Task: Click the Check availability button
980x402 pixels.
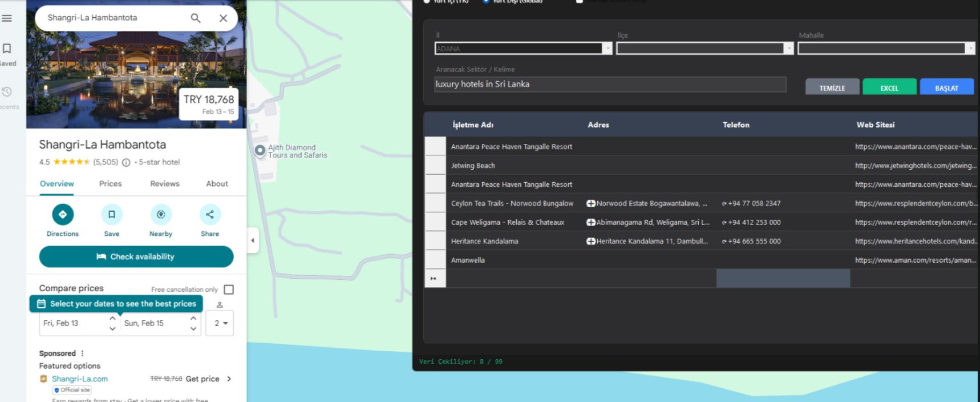Action: click(136, 256)
